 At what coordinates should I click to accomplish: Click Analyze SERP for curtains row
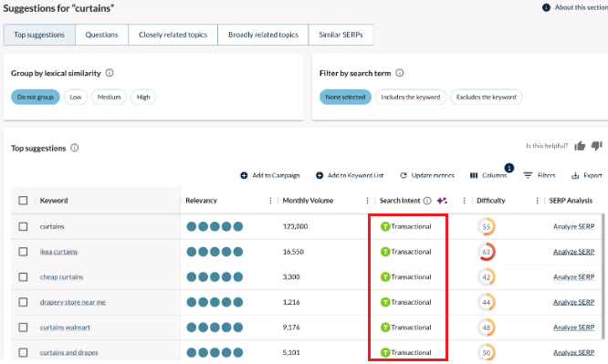[573, 226]
